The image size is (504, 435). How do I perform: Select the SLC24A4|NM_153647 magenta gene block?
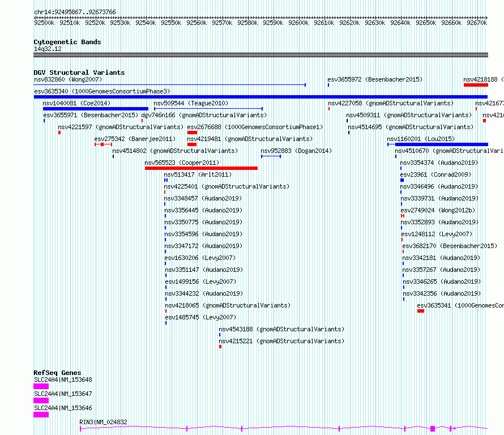pyautogui.click(x=41, y=400)
